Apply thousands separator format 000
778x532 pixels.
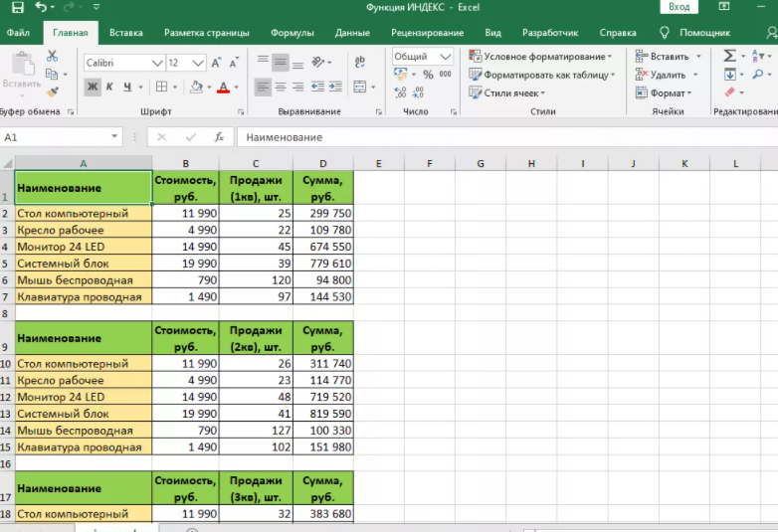(446, 75)
